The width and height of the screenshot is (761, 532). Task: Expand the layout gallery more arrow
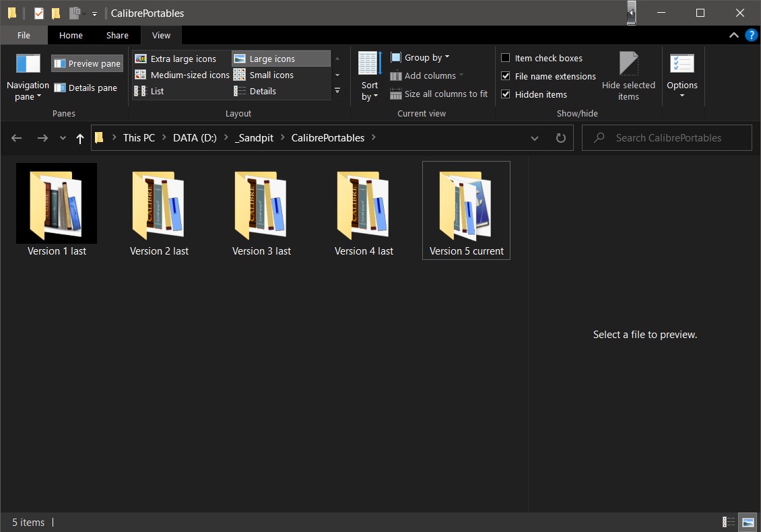click(x=337, y=91)
